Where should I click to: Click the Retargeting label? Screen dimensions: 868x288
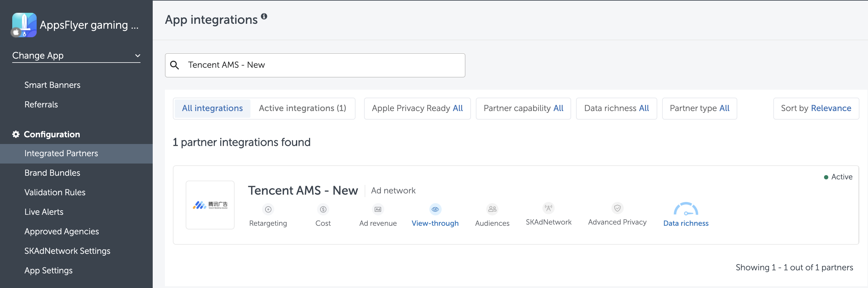point(268,223)
